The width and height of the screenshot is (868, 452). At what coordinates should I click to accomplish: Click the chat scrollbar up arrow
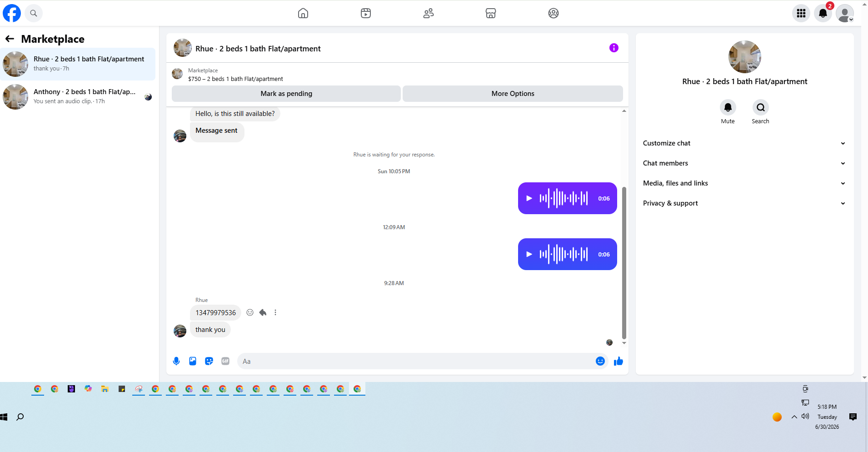click(624, 111)
